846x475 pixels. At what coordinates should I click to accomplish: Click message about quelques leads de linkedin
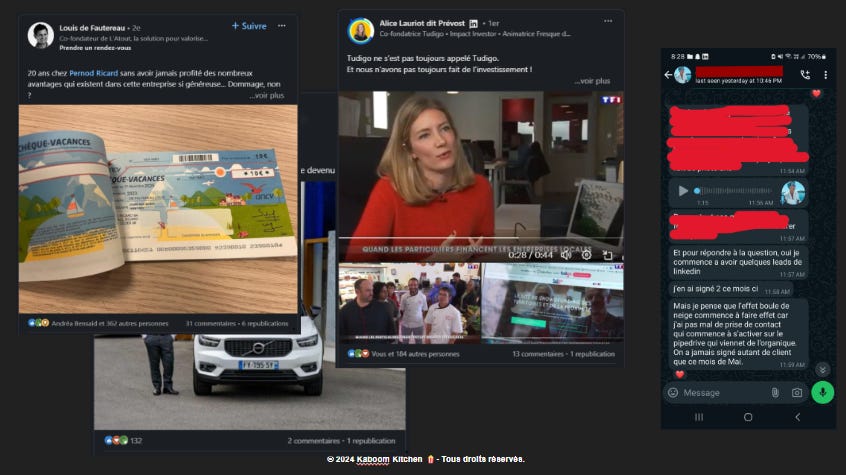[738, 263]
